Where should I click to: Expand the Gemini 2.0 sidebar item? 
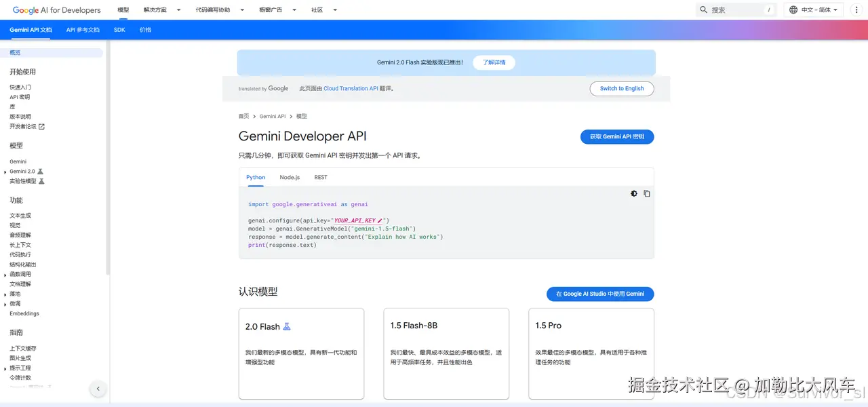(x=5, y=172)
